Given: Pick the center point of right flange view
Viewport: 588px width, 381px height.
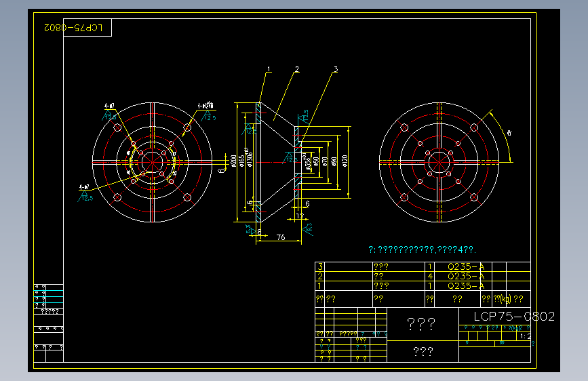Looking at the screenshot, I should (x=439, y=162).
